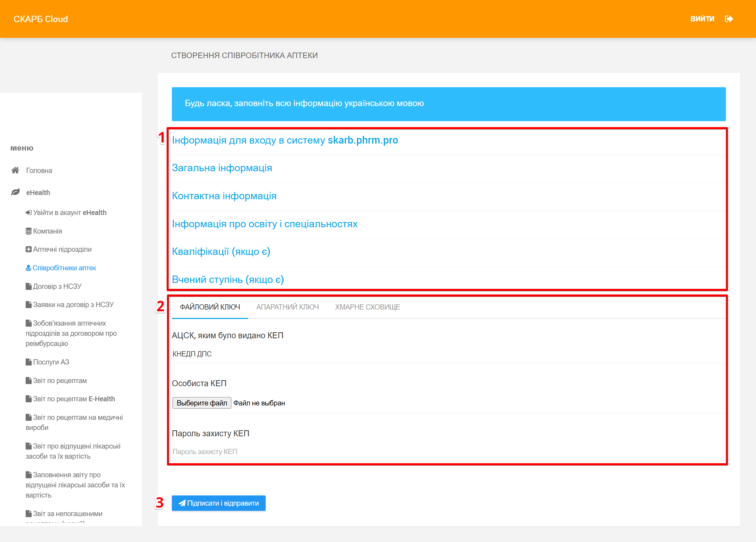Click the sign-in icon for Увійти в акаунт
This screenshot has height=542, width=756.
28,213
